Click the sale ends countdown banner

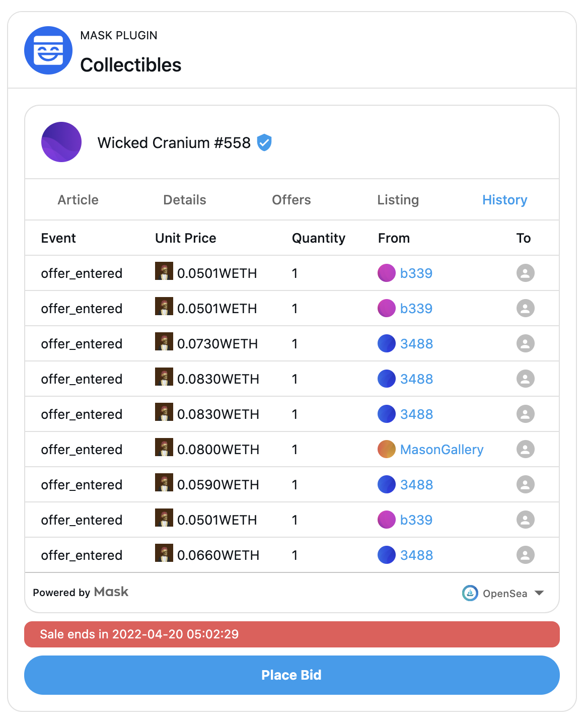[292, 634]
